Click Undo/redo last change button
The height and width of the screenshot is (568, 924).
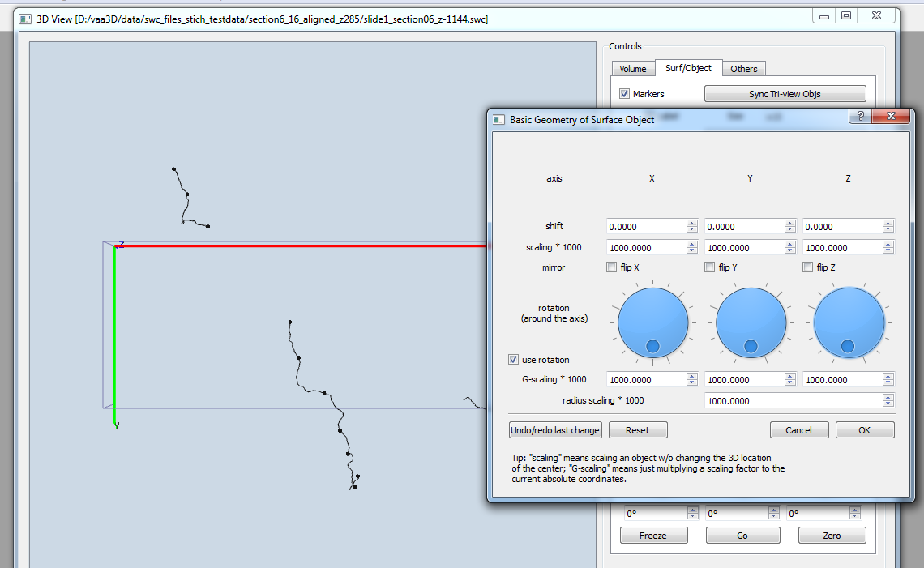point(555,430)
